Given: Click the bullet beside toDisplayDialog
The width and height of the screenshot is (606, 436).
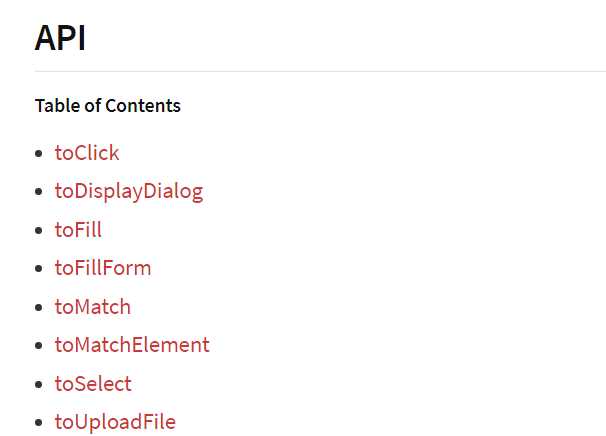Looking at the screenshot, I should coord(38,191).
